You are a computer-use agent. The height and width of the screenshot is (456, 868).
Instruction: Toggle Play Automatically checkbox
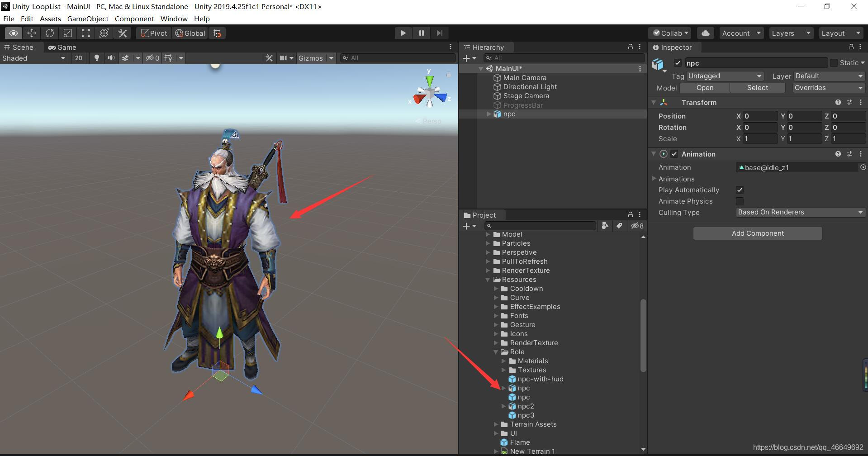(x=740, y=190)
